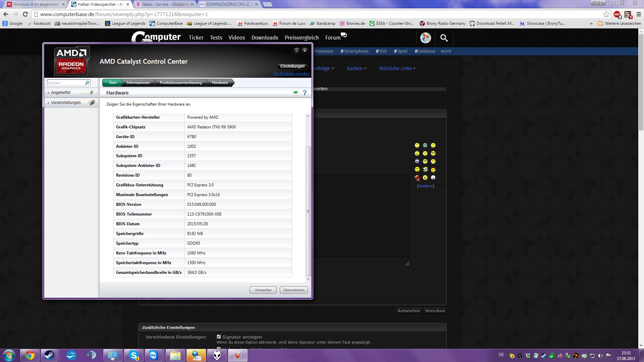The image size is (644, 362).
Task: Expand the Voreinstellungen section
Action: coord(66,103)
